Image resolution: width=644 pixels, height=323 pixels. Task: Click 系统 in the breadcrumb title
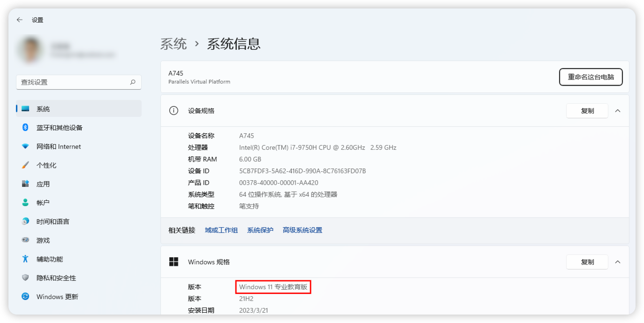pos(174,44)
